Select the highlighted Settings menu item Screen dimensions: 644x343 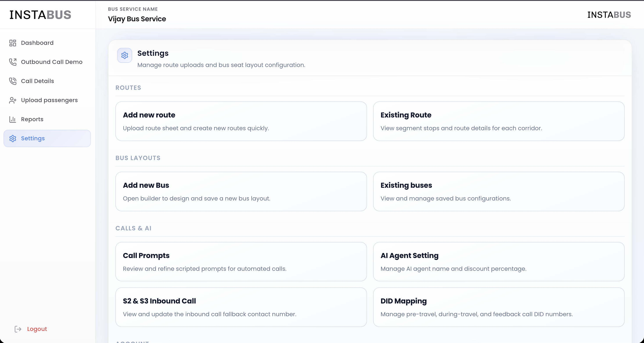(x=47, y=138)
